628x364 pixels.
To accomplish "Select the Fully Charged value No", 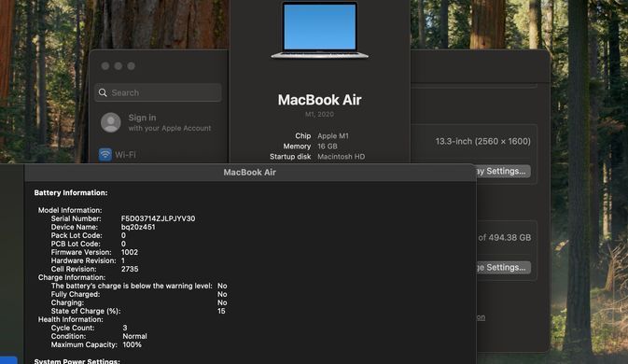I will pos(222,294).
